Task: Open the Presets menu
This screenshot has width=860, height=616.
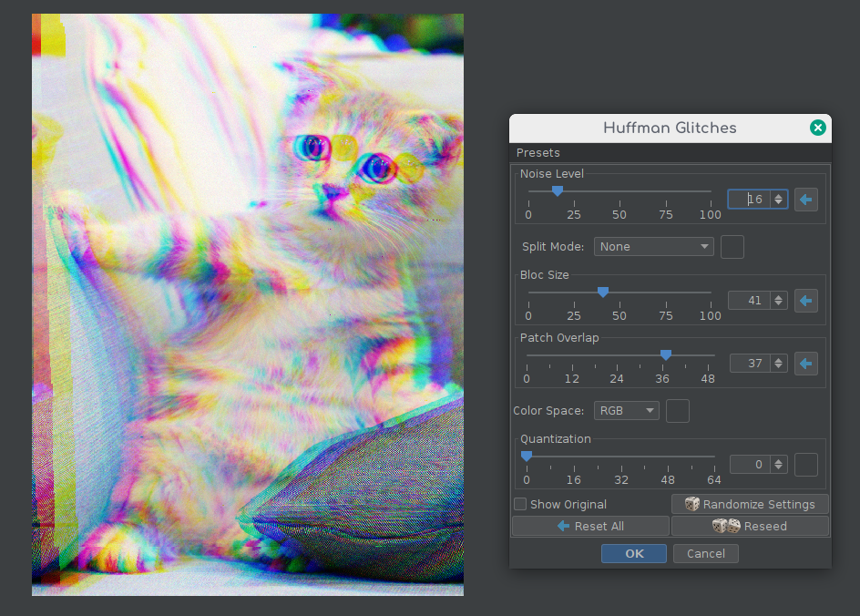Action: (x=538, y=152)
